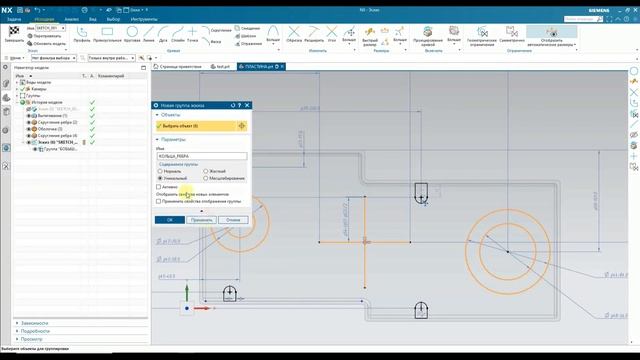
Task: Open the Selection ribbon tab
Action: click(x=113, y=19)
